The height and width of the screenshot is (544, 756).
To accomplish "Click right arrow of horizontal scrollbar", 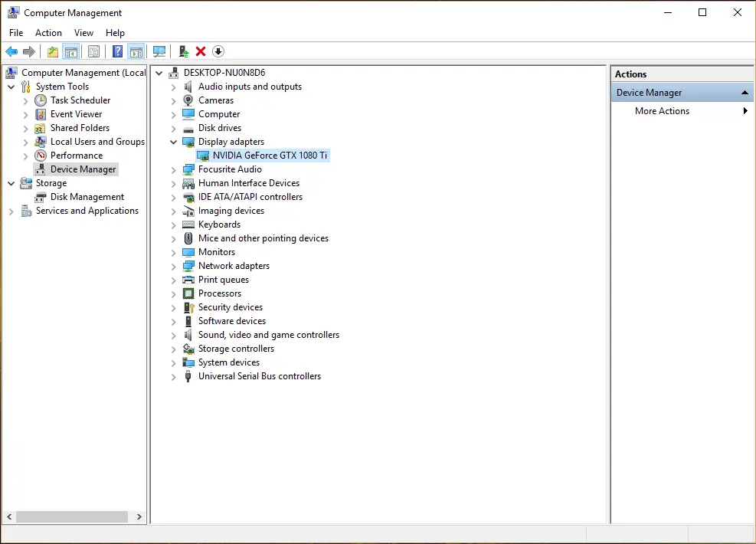I will [x=139, y=516].
